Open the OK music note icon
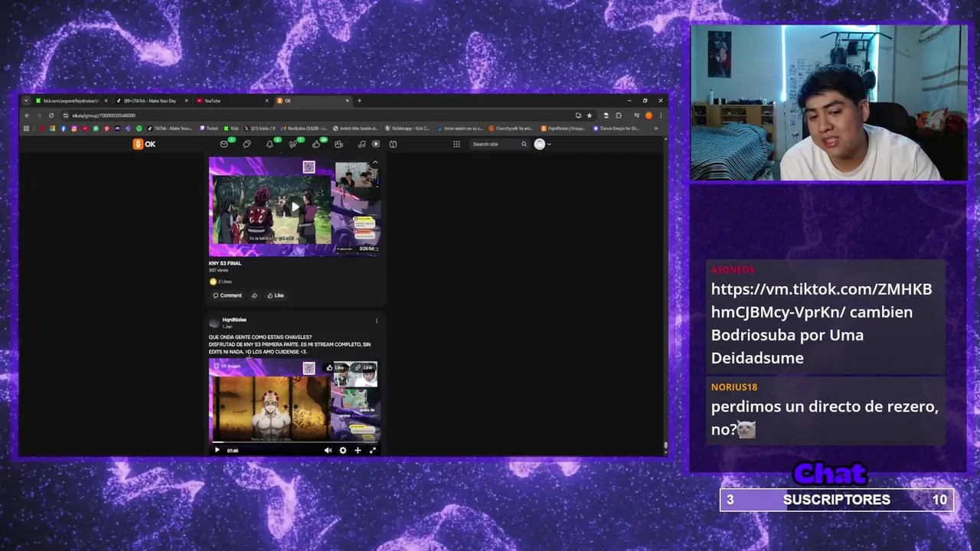This screenshot has width=980, height=551. pos(361,144)
